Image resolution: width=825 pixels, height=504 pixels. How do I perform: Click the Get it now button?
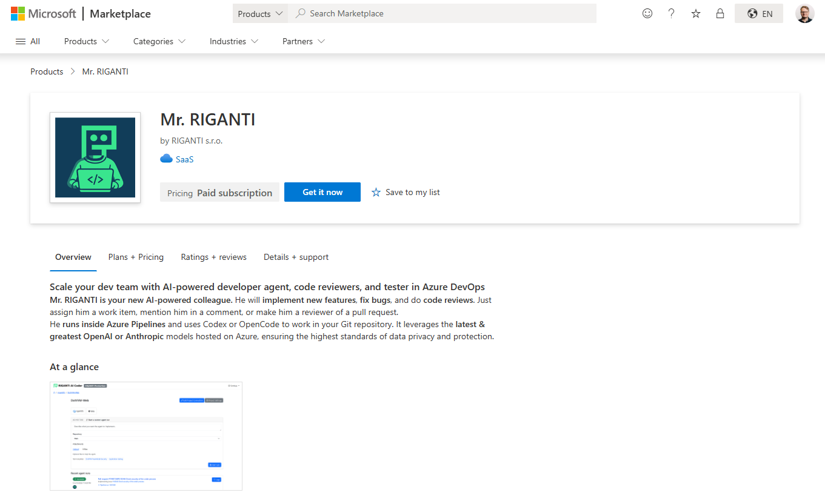322,192
